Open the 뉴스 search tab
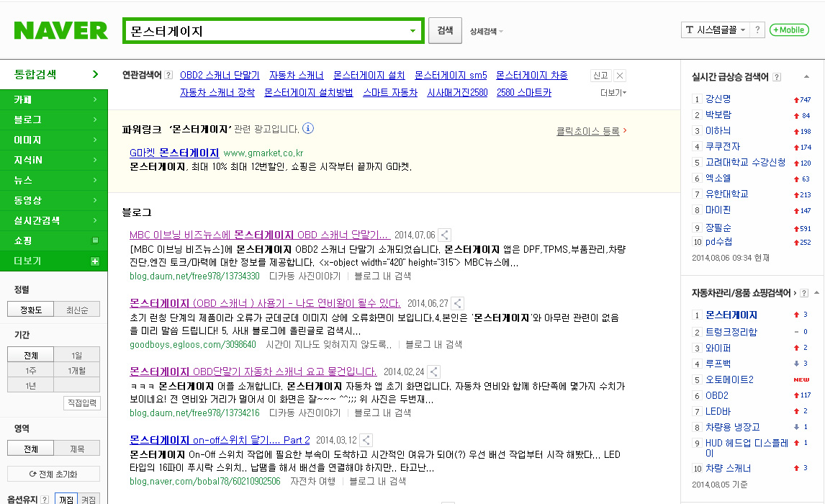This screenshot has width=825, height=504. pos(54,180)
